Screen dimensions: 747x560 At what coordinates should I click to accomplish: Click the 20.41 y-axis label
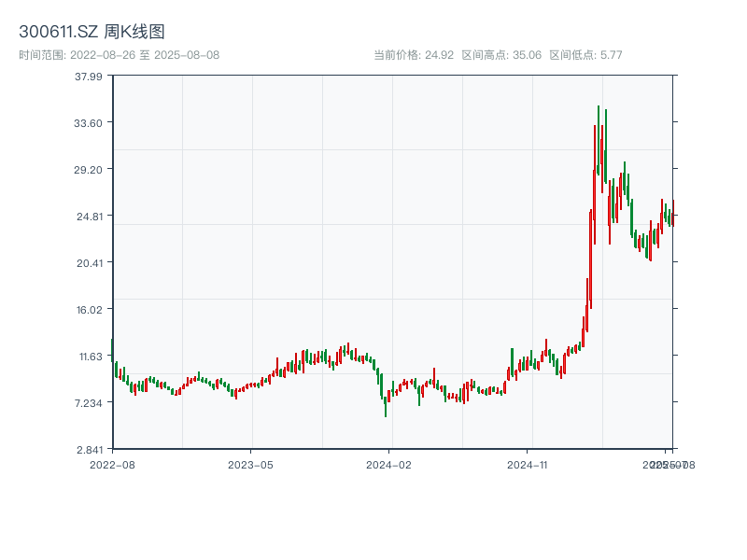pos(90,263)
